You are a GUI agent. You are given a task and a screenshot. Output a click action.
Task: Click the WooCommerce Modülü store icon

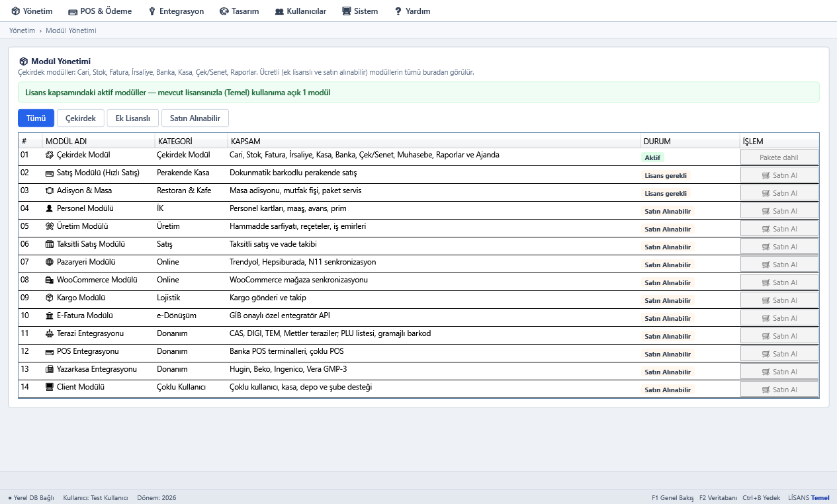50,280
